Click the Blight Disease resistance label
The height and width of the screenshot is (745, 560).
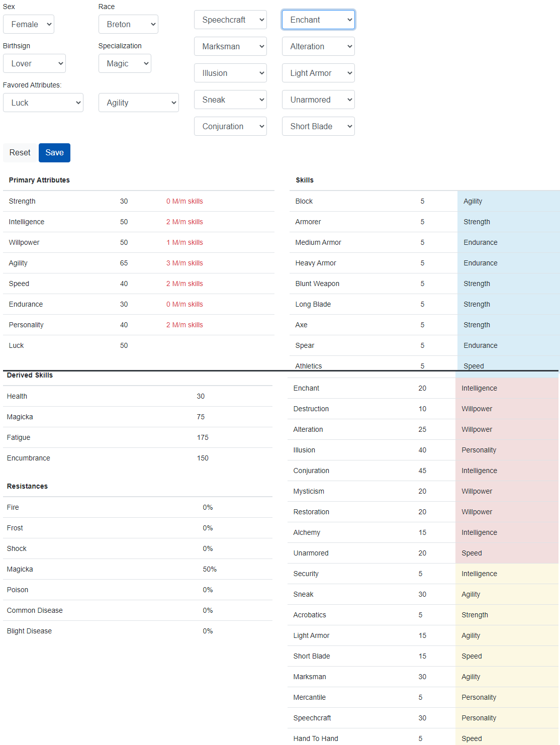tap(29, 631)
